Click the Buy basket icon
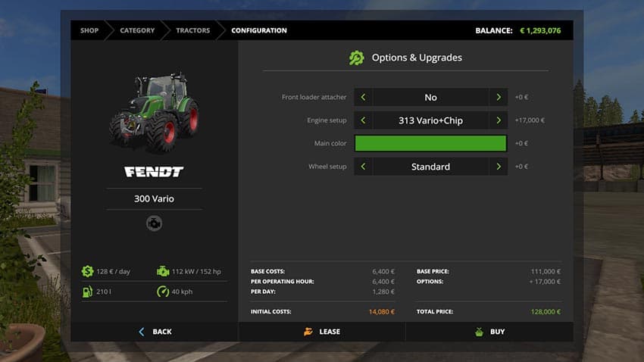Screen dimensions: 644x362 (x=479, y=332)
